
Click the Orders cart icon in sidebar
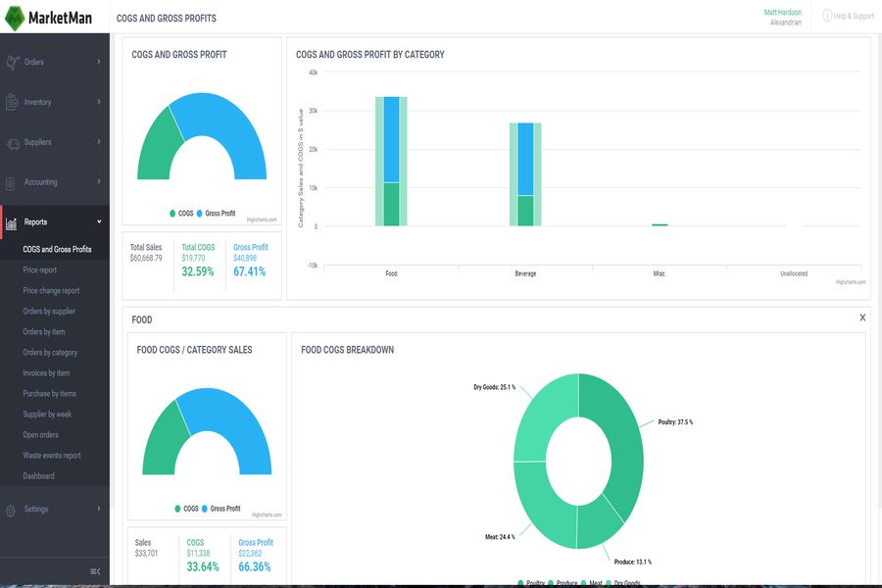tap(12, 63)
